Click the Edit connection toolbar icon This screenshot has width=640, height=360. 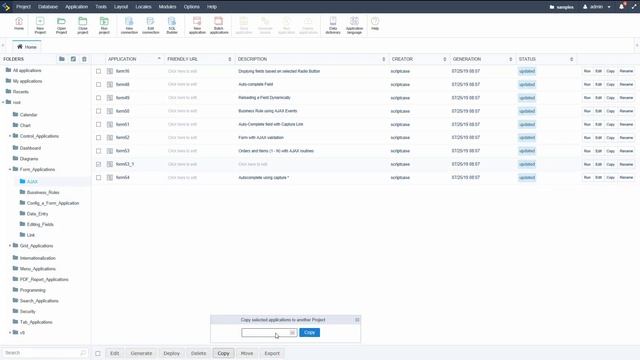150,25
